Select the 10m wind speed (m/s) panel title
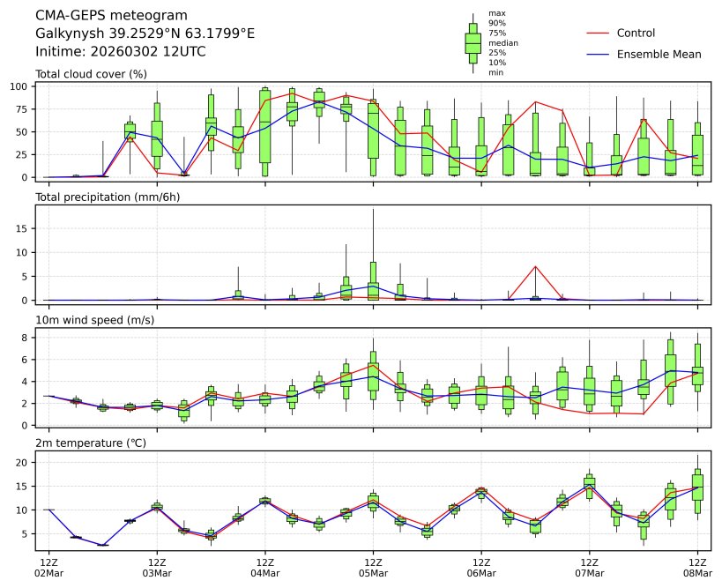Viewport: 722px width, 588px height. click(94, 319)
